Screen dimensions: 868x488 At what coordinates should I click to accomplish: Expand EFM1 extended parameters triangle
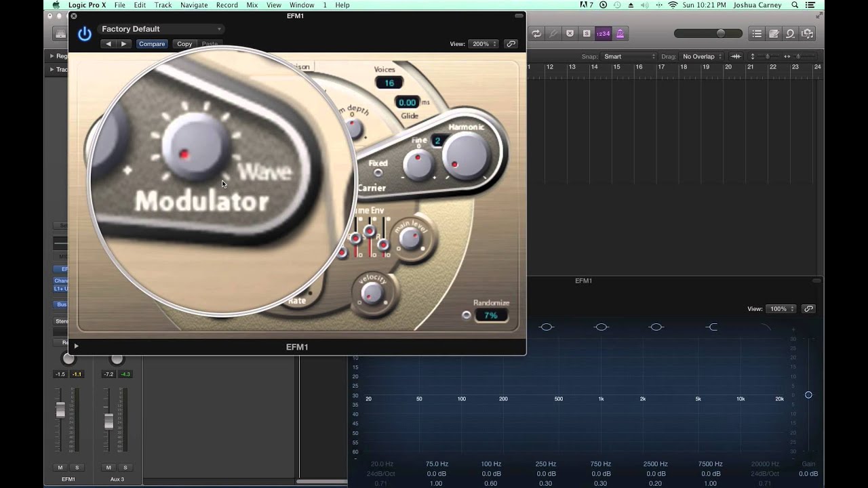(x=76, y=346)
